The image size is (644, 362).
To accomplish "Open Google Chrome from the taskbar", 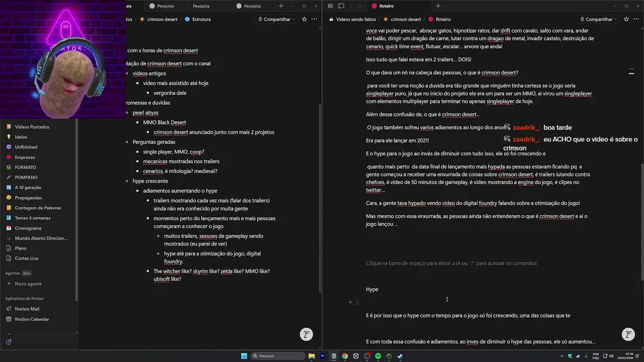I will click(x=345, y=356).
